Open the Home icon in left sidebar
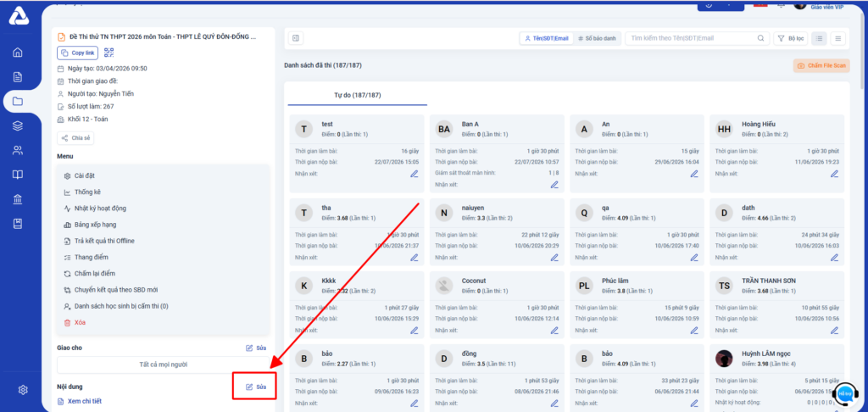 (x=18, y=53)
